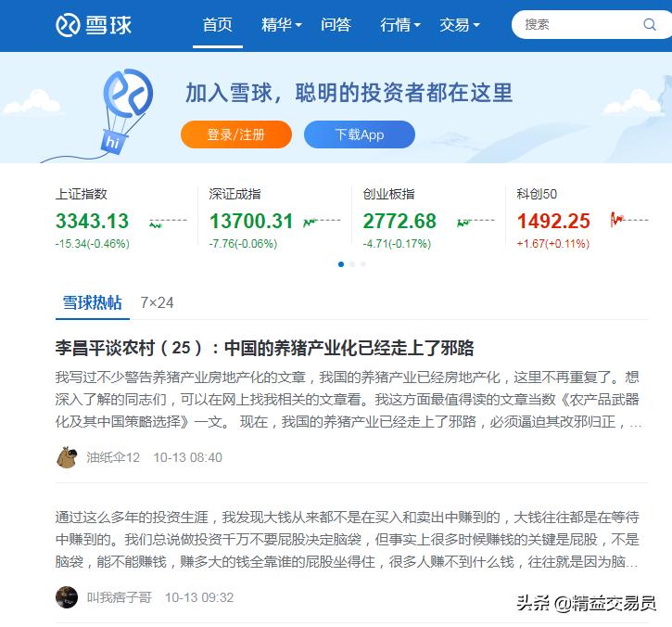Click the search magnifier icon
This screenshot has width=672, height=627.
tap(650, 24)
